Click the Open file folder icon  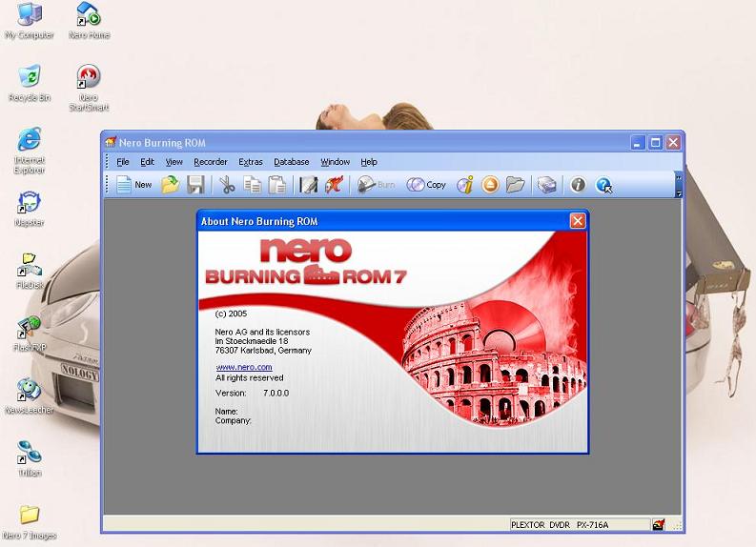point(170,185)
